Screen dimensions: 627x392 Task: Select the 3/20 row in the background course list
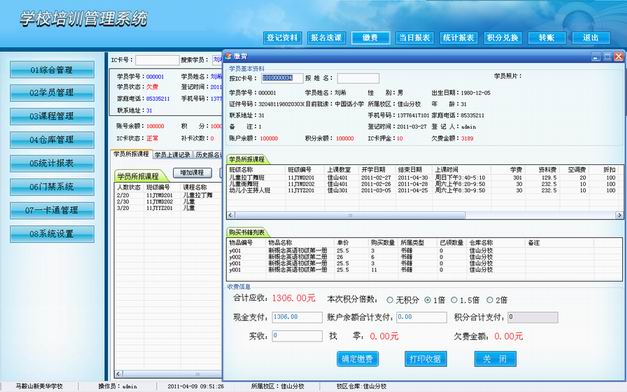168,208
